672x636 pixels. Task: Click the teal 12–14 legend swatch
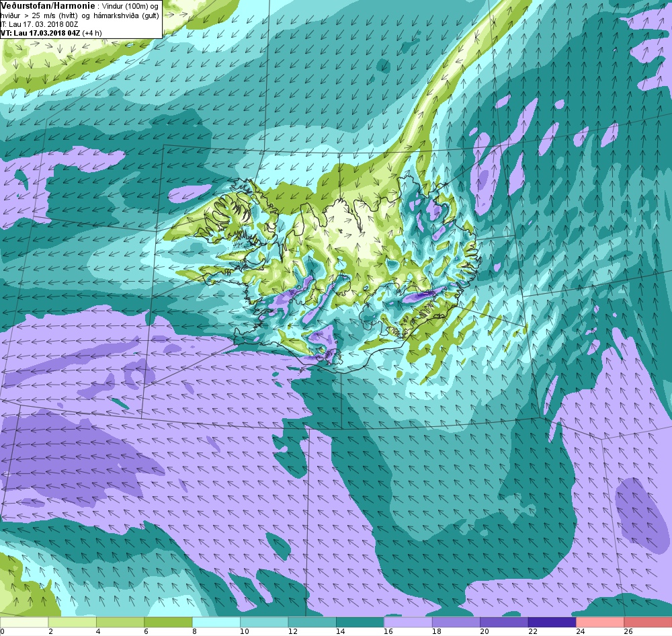point(312,621)
